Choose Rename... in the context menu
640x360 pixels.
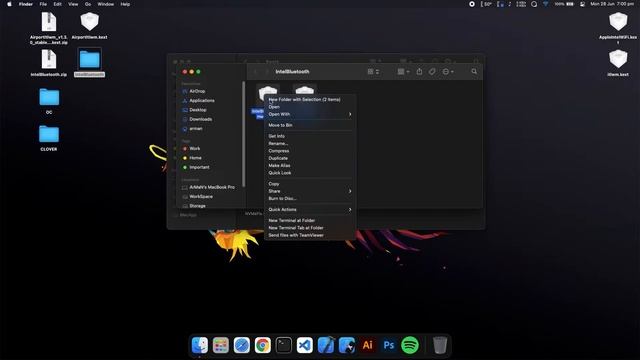[310, 143]
